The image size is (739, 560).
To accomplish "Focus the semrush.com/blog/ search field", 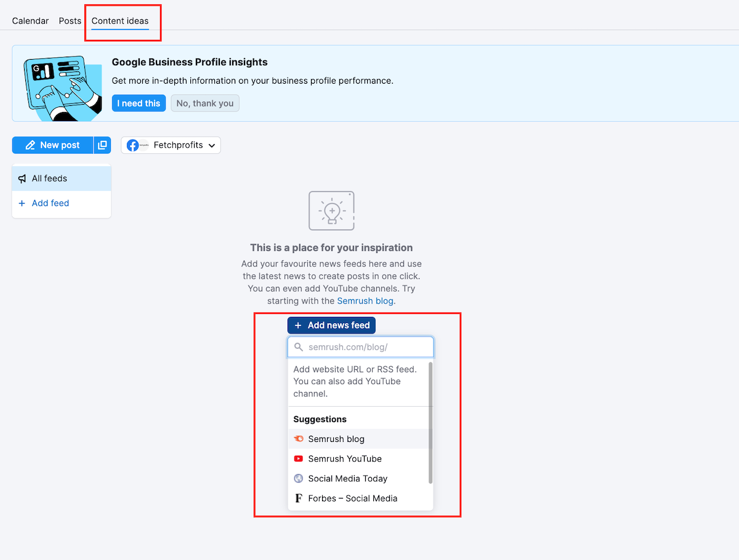I will pos(361,347).
